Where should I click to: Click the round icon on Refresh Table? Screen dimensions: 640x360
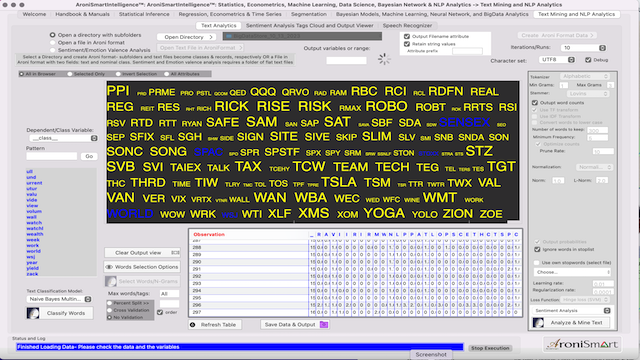click(193, 324)
